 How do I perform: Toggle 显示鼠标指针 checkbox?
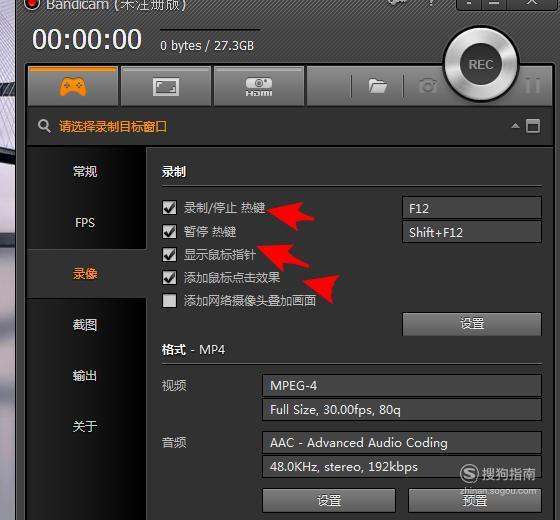tap(169, 255)
